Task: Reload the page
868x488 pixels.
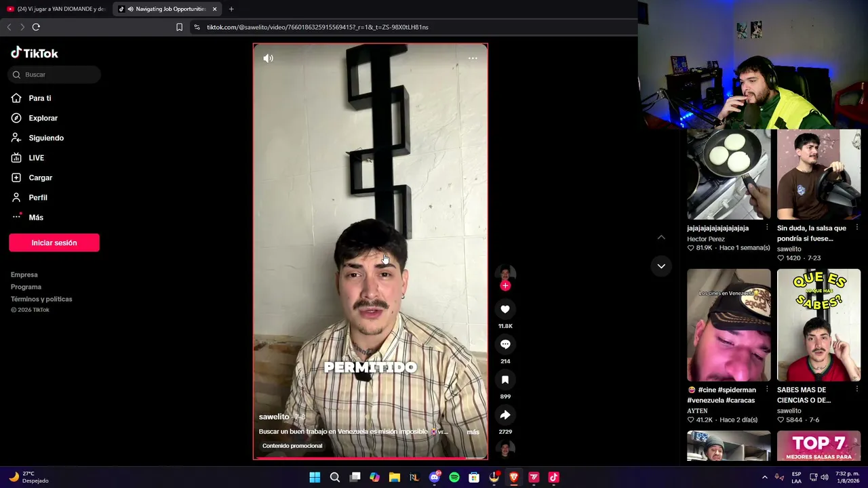Action: coord(36,27)
